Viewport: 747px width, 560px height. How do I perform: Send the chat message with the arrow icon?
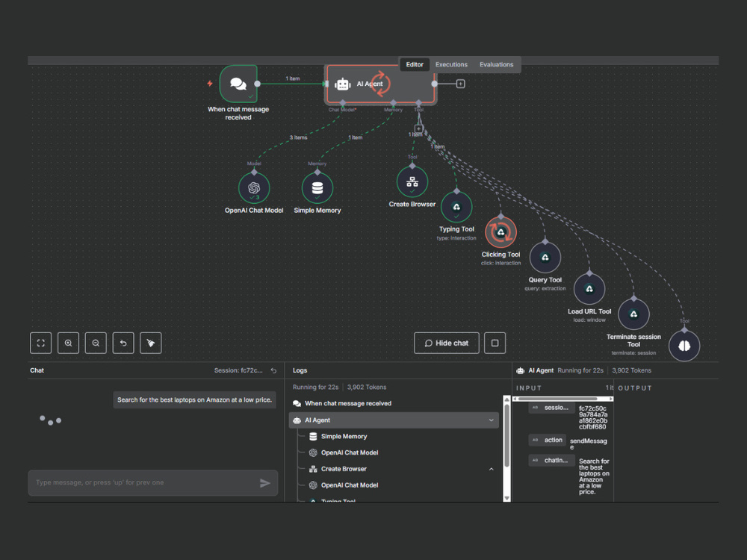coord(265,483)
